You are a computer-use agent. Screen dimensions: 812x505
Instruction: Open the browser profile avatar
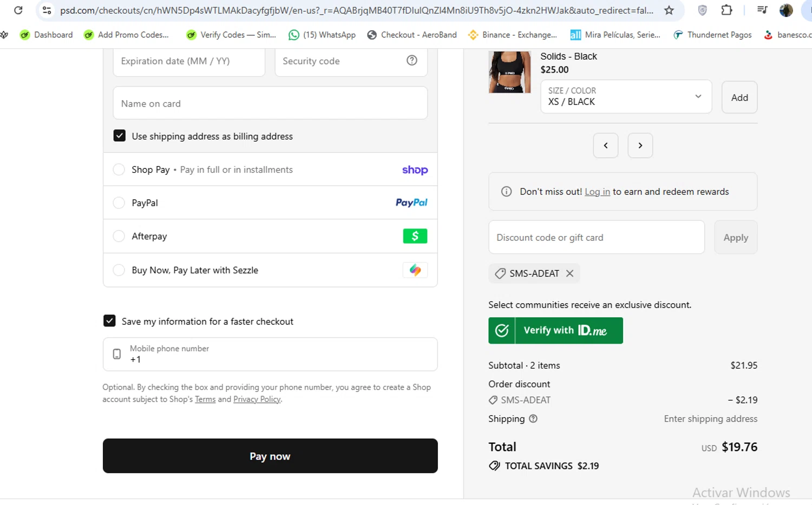[x=786, y=10]
